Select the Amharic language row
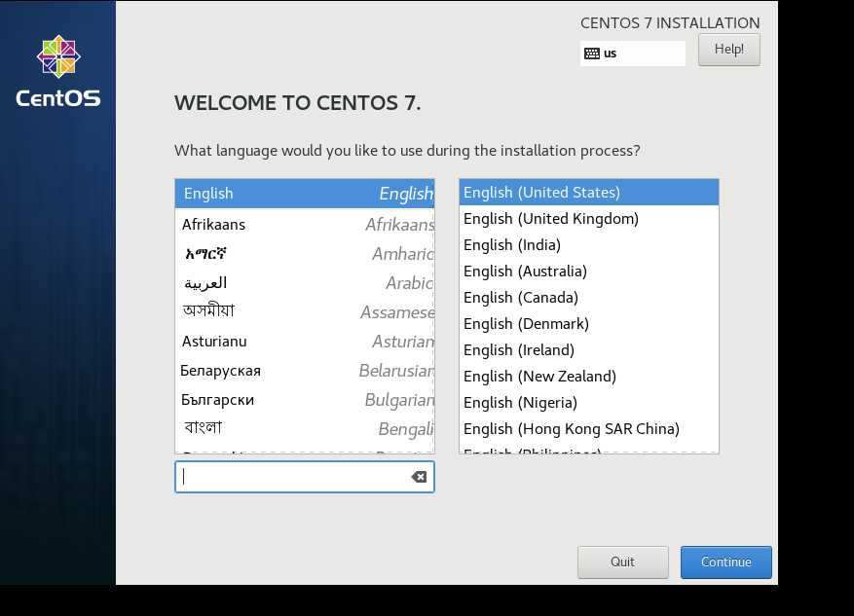 305,254
